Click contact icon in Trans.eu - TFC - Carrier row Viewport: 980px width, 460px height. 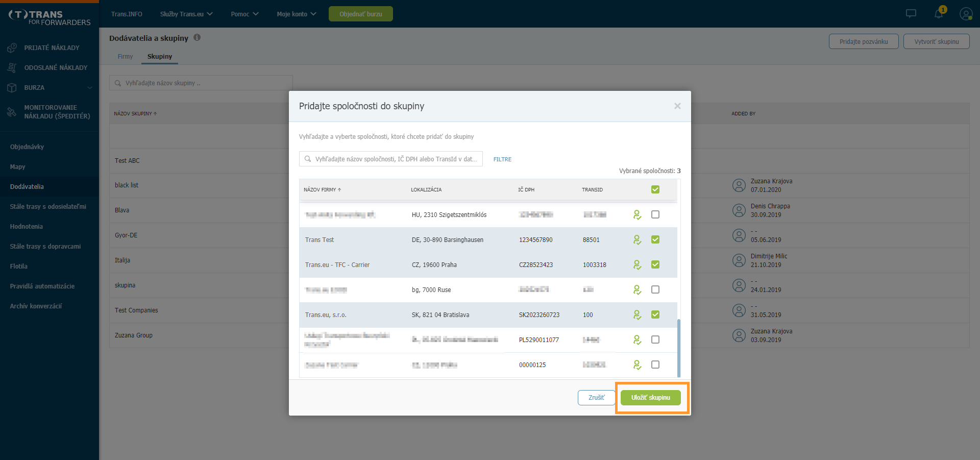pos(637,264)
